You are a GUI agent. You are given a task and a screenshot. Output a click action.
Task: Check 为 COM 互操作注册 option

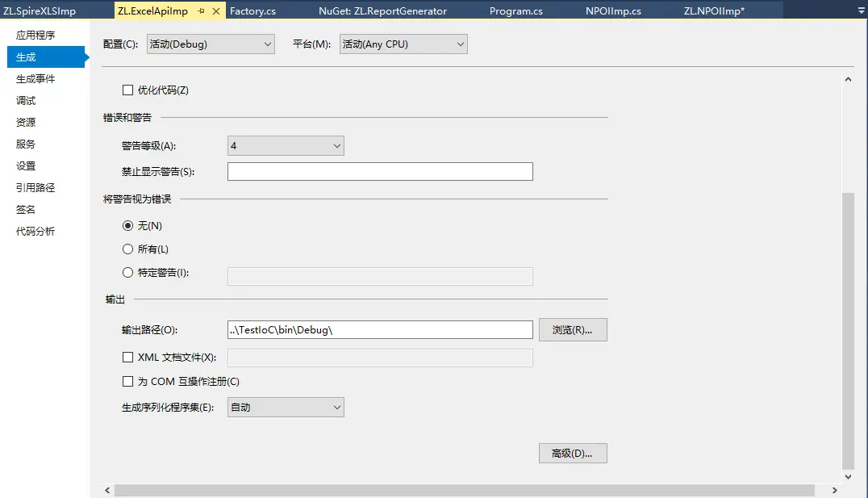(x=127, y=382)
